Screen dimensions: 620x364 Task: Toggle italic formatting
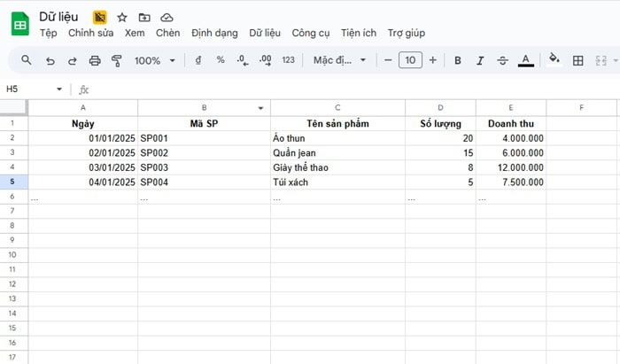tap(480, 60)
